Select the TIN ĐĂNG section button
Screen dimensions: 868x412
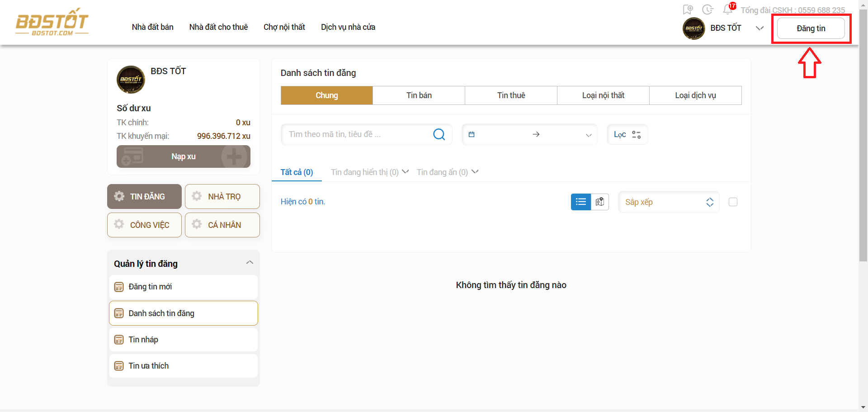pos(144,196)
